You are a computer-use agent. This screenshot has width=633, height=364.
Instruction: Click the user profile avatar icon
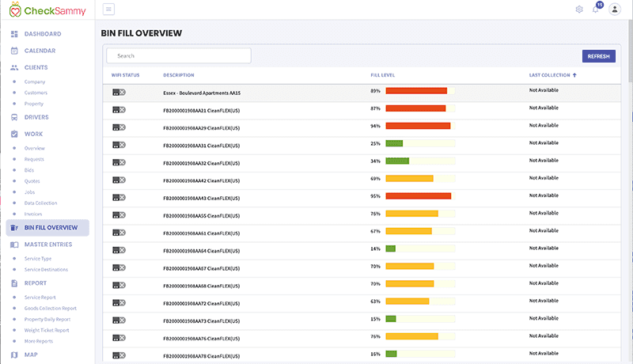pos(616,9)
